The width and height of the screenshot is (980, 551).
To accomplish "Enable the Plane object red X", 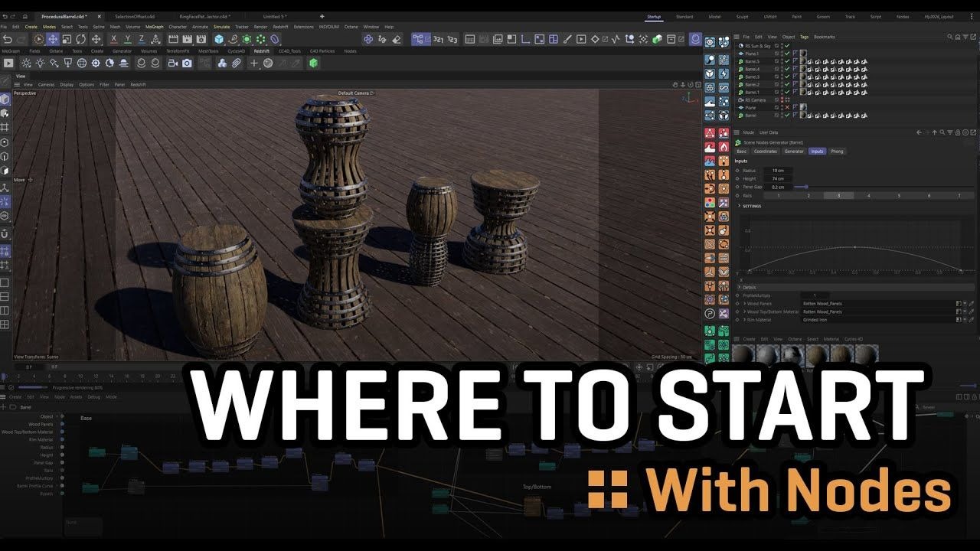I will point(787,107).
